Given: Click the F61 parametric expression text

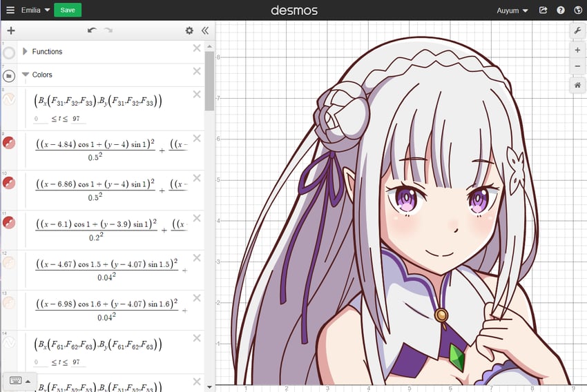Looking at the screenshot, I should click(97, 344).
